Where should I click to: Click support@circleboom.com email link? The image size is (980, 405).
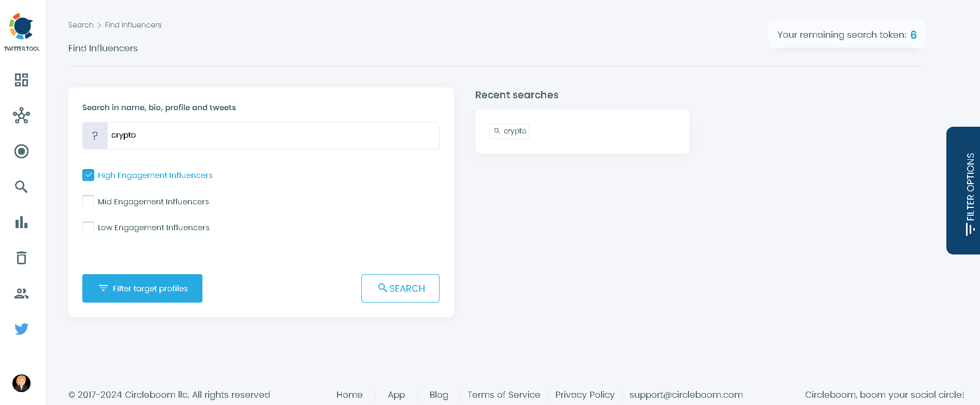(x=686, y=395)
